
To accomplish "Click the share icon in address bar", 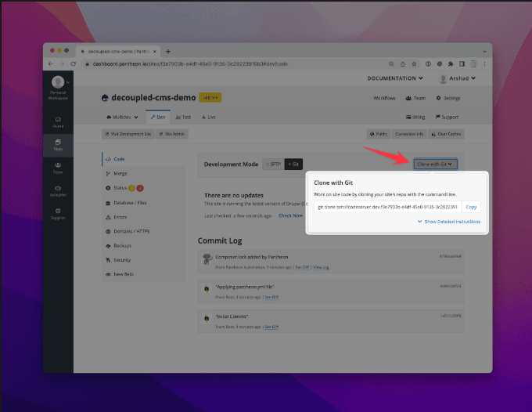I will [x=403, y=64].
